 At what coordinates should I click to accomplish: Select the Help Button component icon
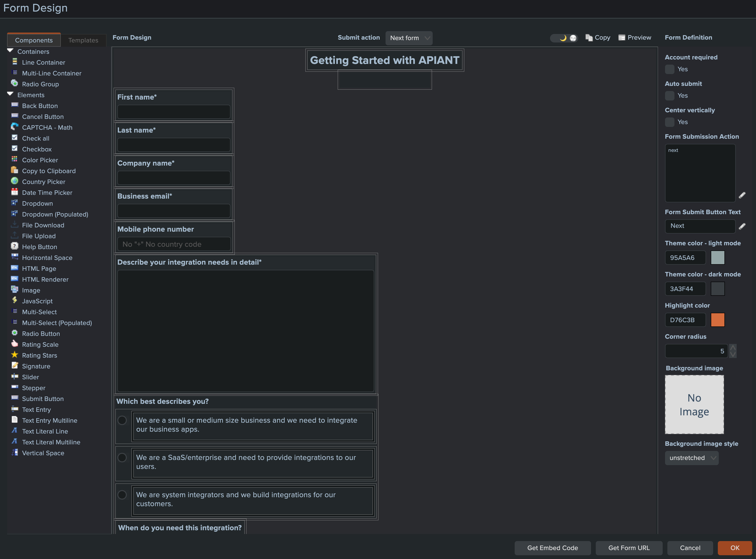[x=15, y=246]
